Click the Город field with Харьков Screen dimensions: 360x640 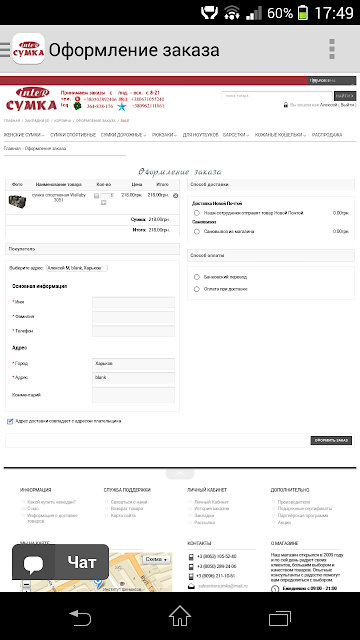pyautogui.click(x=133, y=364)
